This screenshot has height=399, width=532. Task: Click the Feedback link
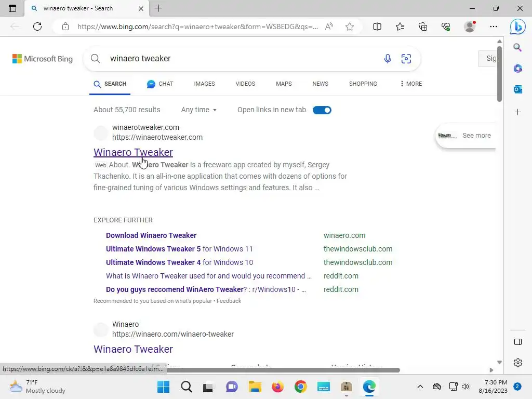(229, 301)
